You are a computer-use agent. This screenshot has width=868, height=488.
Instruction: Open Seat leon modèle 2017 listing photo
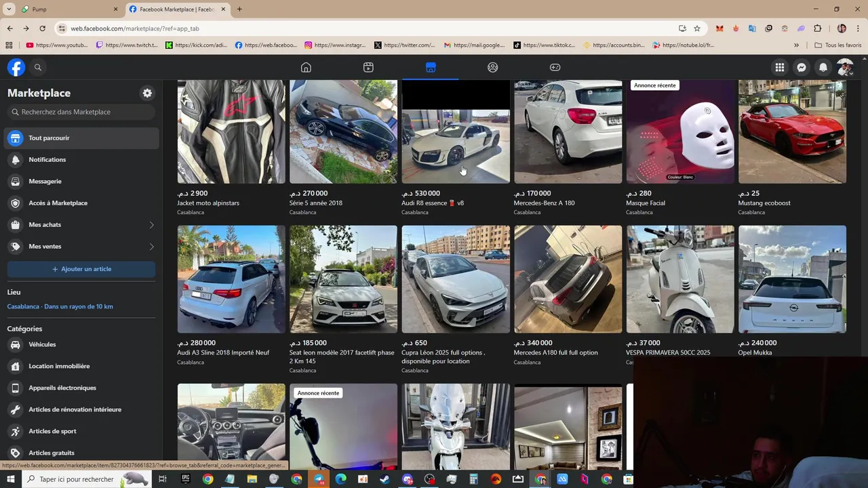343,279
